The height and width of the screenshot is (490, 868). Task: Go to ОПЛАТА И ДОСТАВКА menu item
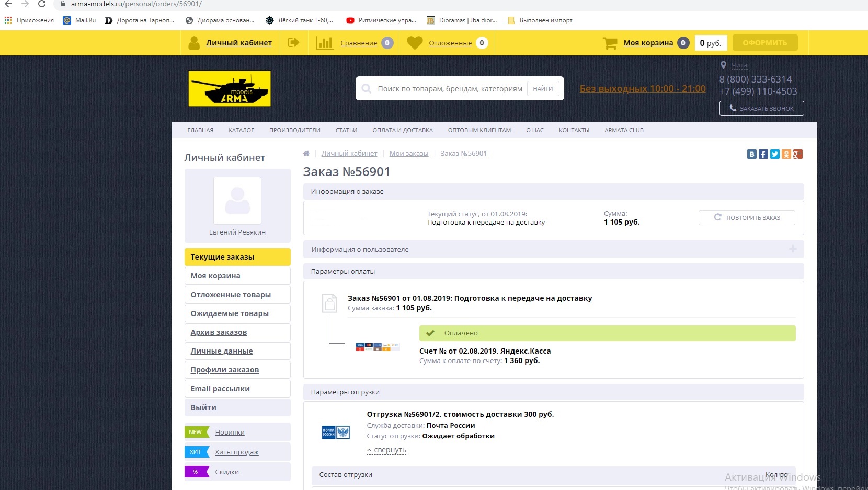click(403, 130)
